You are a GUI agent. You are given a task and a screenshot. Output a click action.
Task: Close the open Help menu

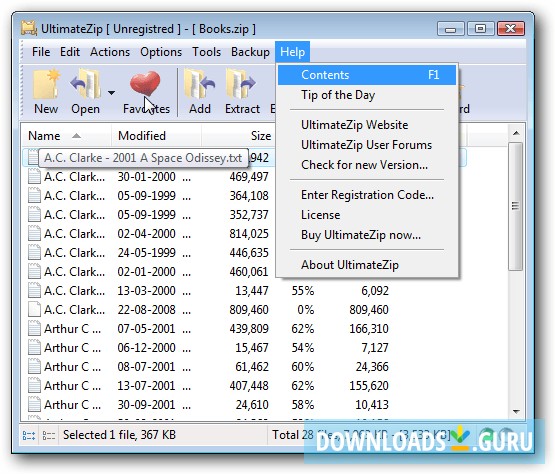click(x=292, y=52)
